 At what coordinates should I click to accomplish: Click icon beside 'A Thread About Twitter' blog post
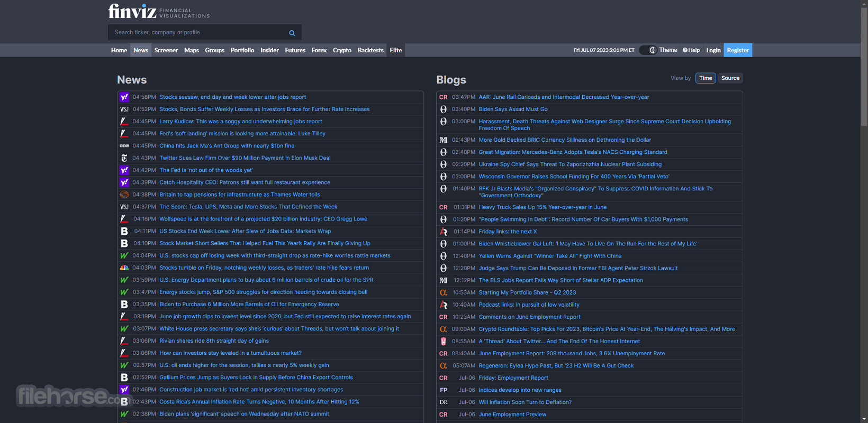tap(444, 342)
